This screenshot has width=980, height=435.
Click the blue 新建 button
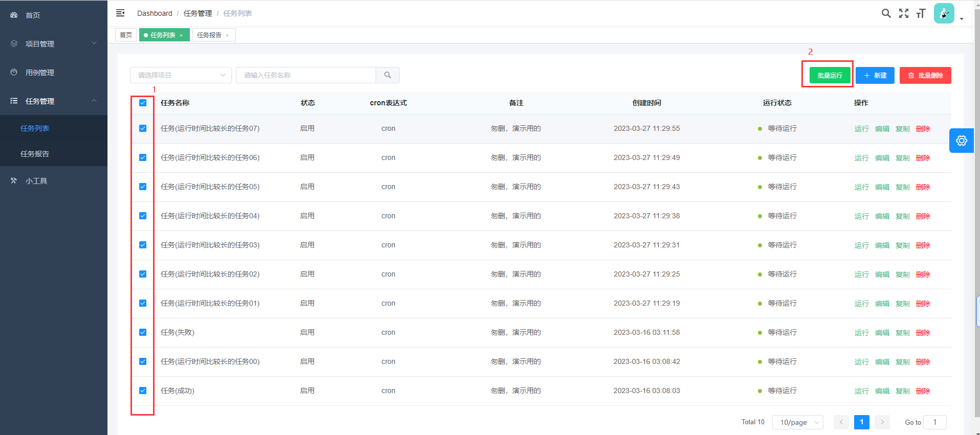click(875, 75)
